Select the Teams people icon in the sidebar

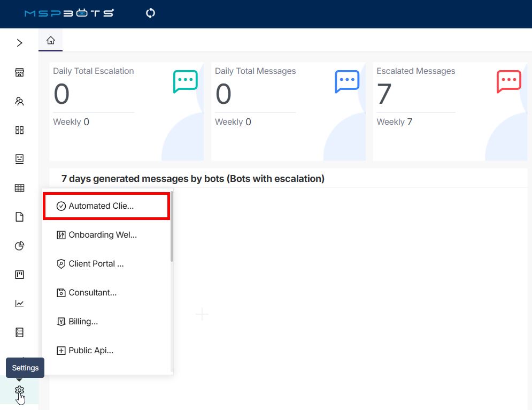pos(20,101)
